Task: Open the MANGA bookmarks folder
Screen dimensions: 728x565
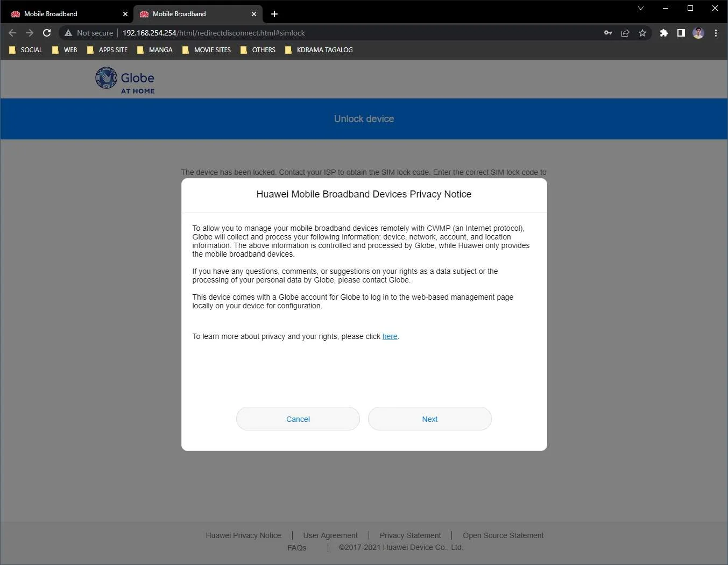Action: point(155,50)
